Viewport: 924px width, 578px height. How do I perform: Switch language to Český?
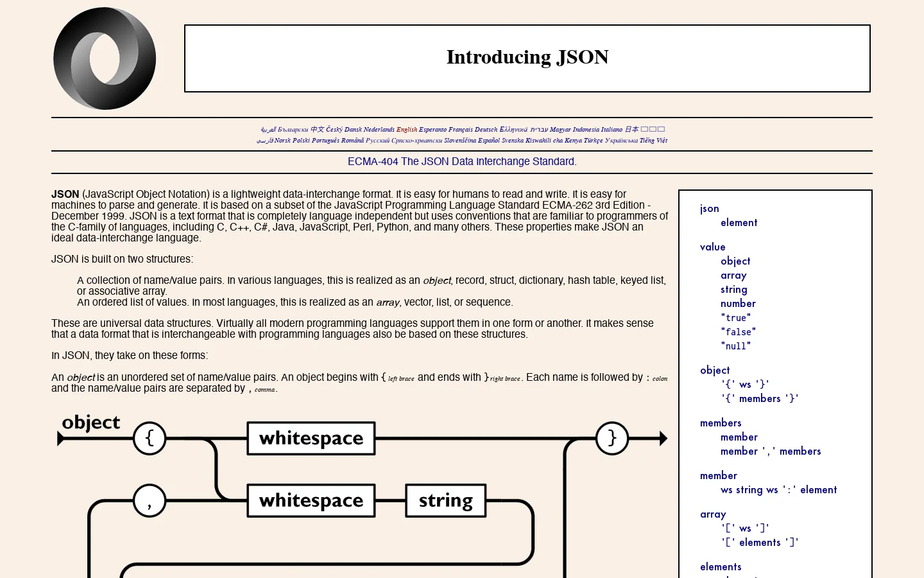335,130
